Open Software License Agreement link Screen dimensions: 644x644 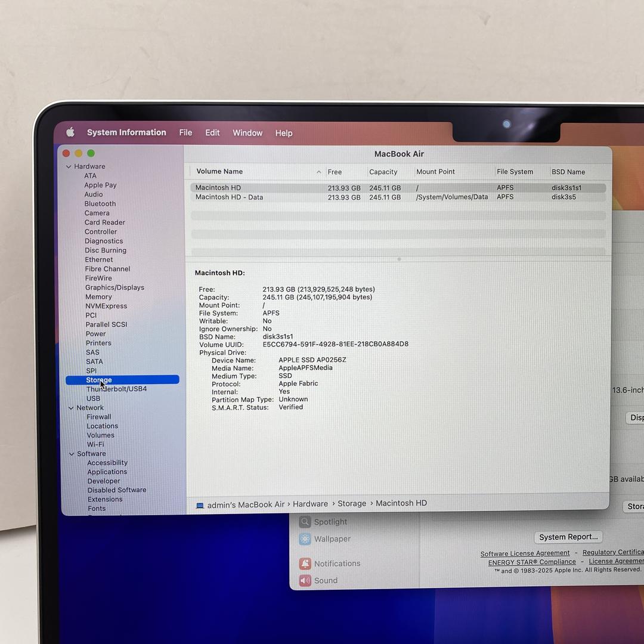point(525,553)
